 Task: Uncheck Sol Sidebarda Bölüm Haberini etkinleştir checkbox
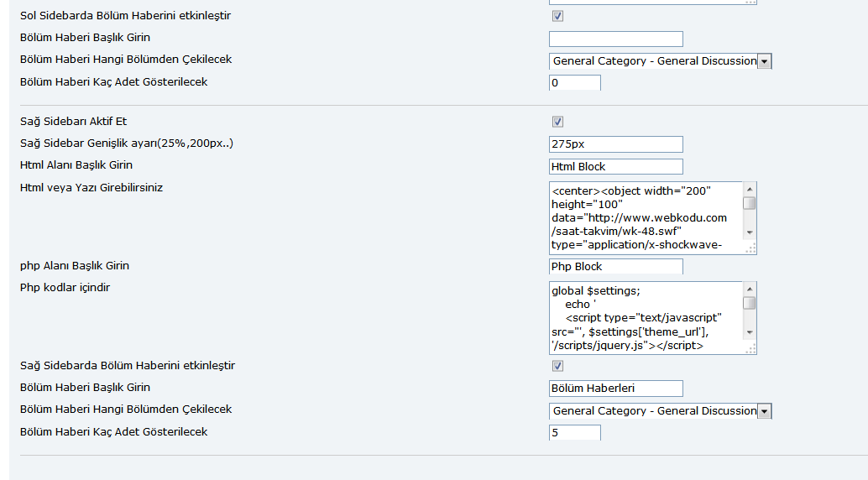[557, 16]
